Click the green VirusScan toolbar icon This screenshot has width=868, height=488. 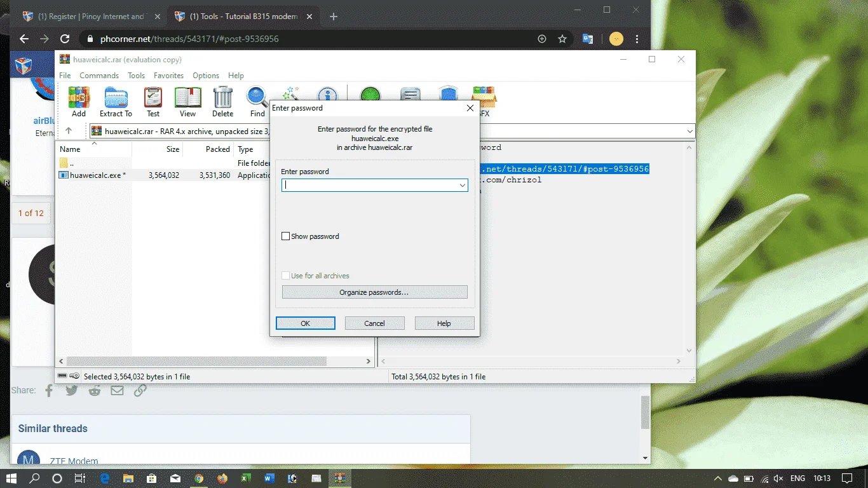370,95
